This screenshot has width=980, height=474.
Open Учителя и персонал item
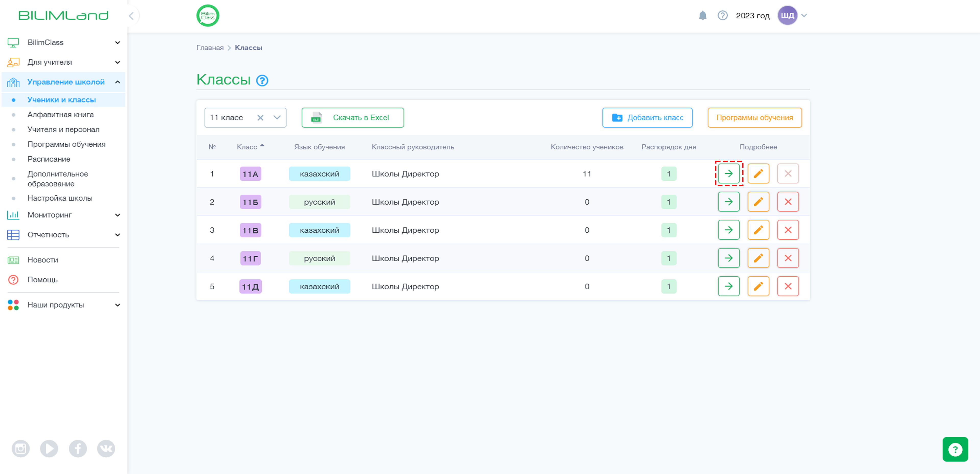pos(64,129)
